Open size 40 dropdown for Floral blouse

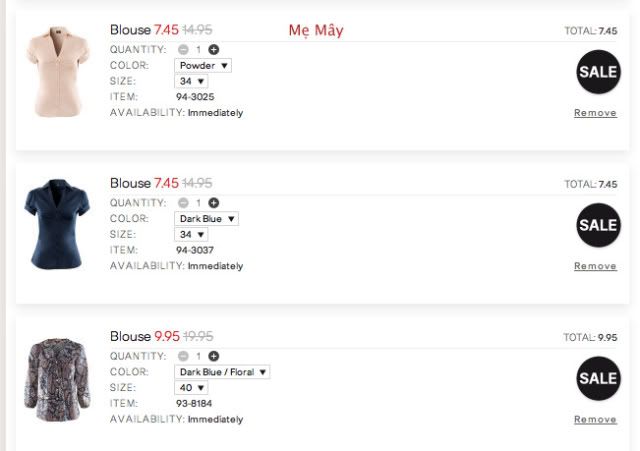coord(192,387)
